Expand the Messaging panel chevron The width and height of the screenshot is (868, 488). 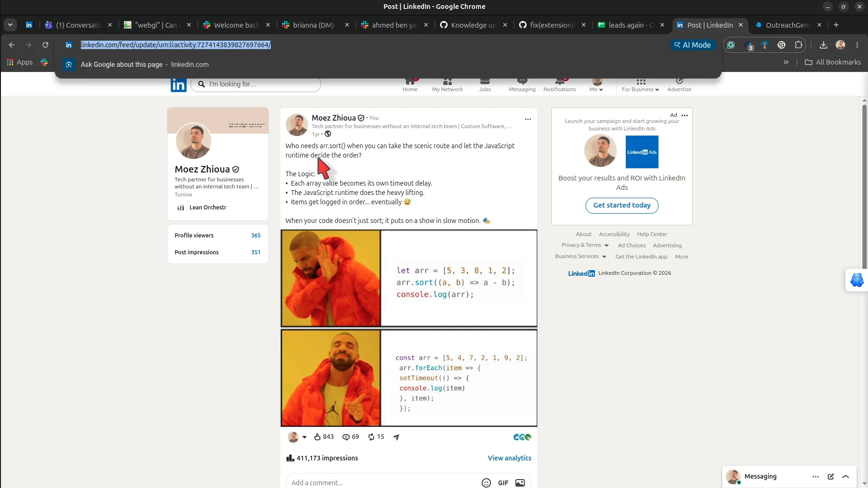pos(846,477)
